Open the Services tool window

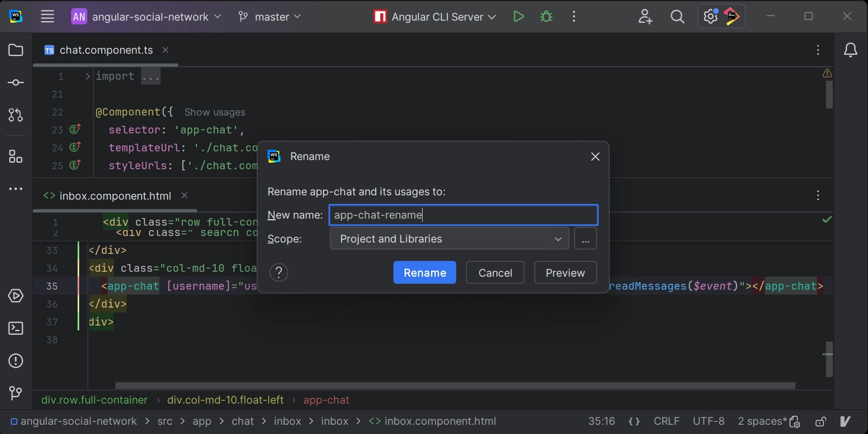click(16, 296)
